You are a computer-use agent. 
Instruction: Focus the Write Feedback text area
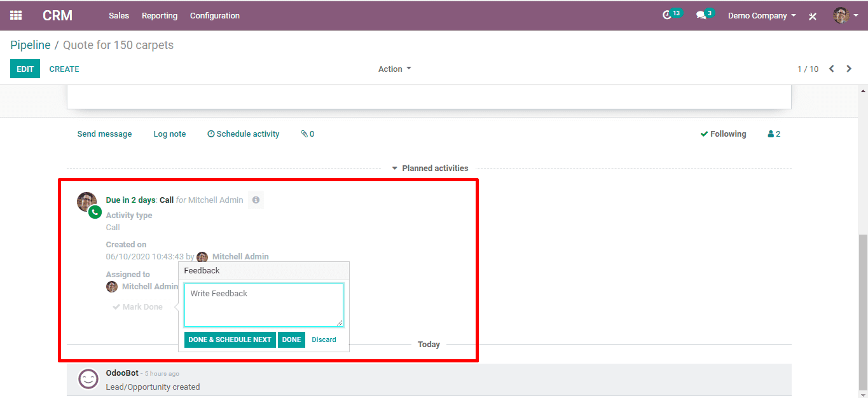(x=264, y=305)
